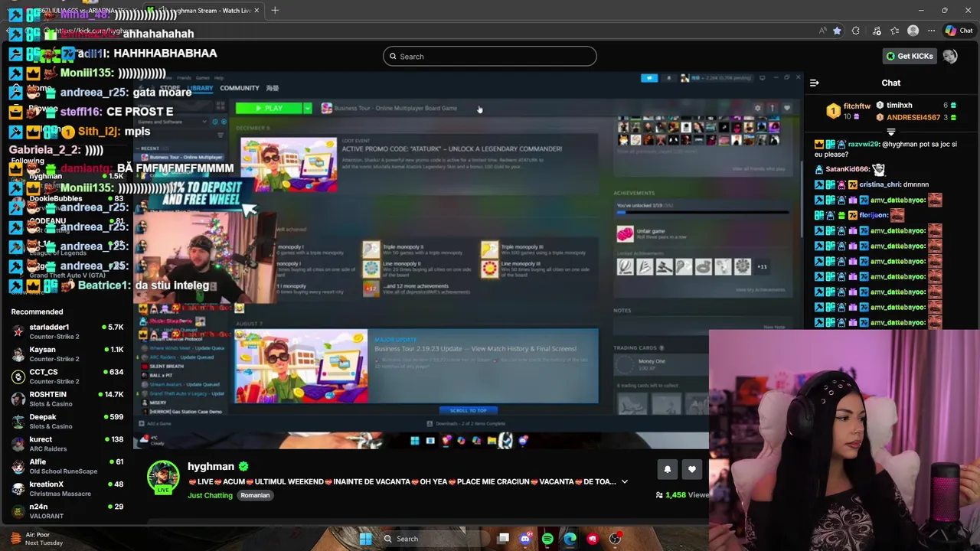
Task: Open the browser extensions puzzle icon
Action: (856, 31)
